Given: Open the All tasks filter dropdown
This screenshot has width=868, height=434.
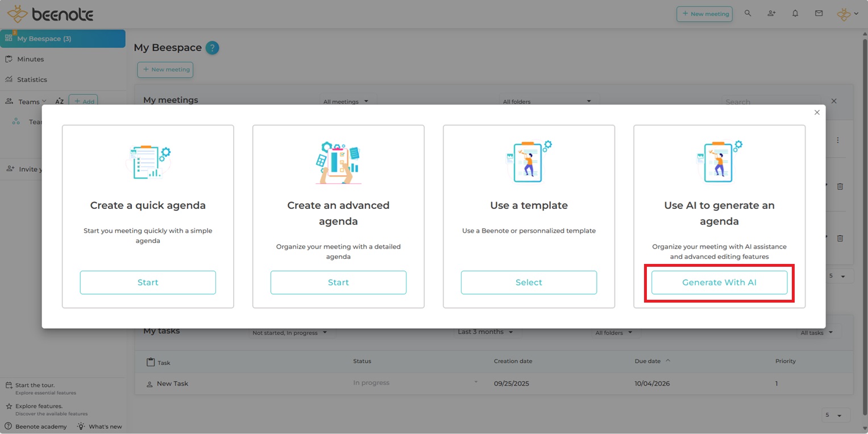Looking at the screenshot, I should (816, 333).
